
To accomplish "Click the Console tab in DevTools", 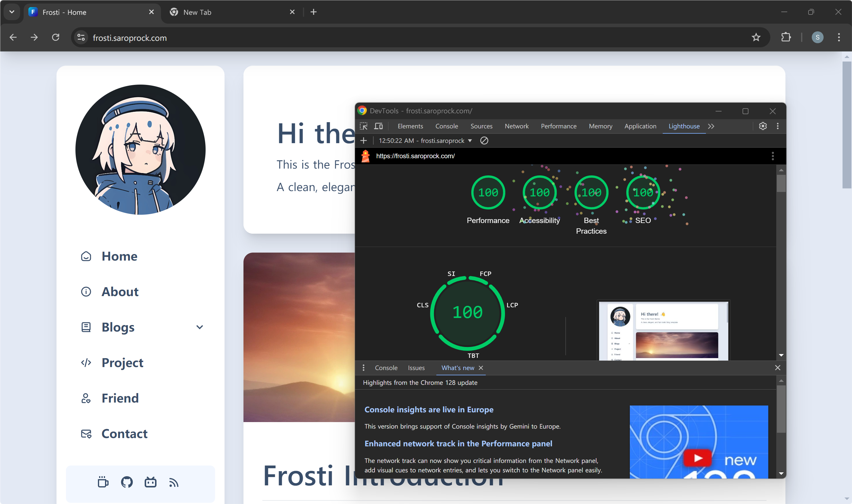I will coord(446,126).
